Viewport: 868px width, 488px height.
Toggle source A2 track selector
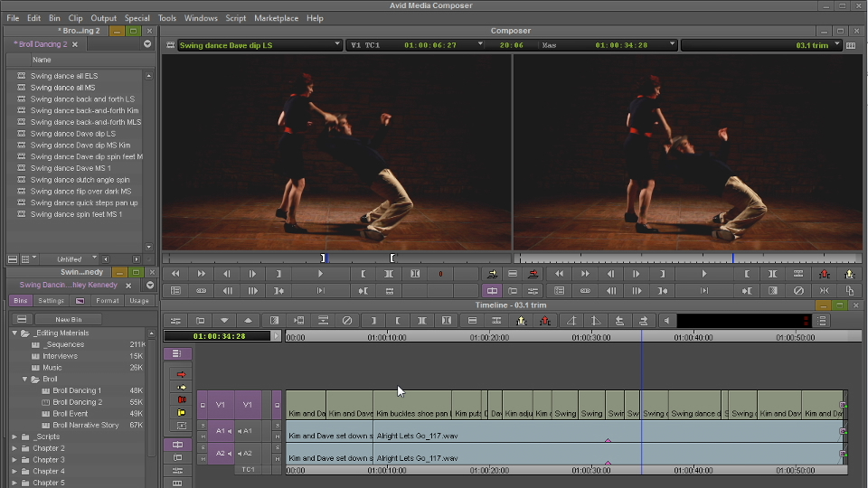pyautogui.click(x=221, y=454)
